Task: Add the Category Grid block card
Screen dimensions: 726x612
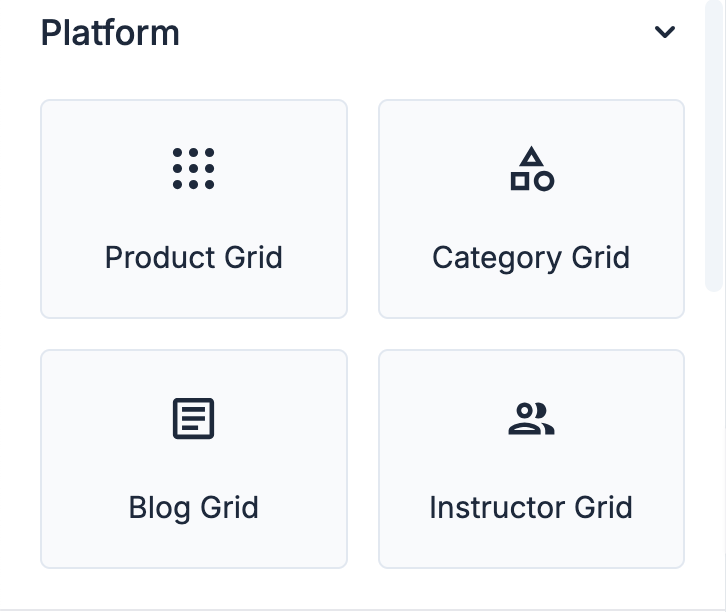Action: point(531,209)
